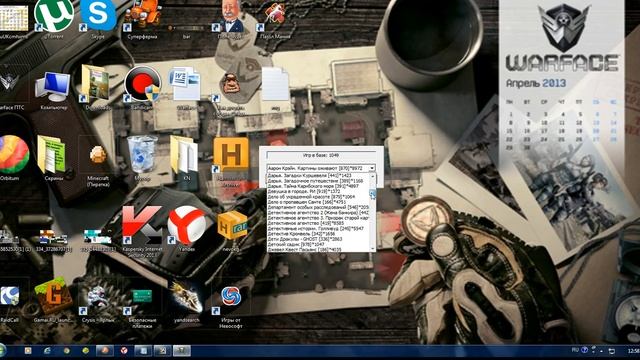Click the dropdown list scrollbar thumb
Viewport: 640px width, 360px height.
coord(372,194)
